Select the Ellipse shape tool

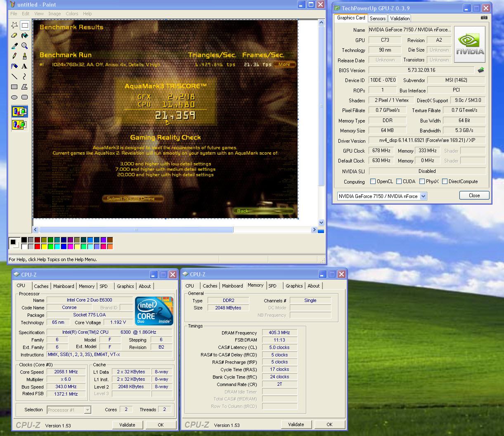click(14, 97)
